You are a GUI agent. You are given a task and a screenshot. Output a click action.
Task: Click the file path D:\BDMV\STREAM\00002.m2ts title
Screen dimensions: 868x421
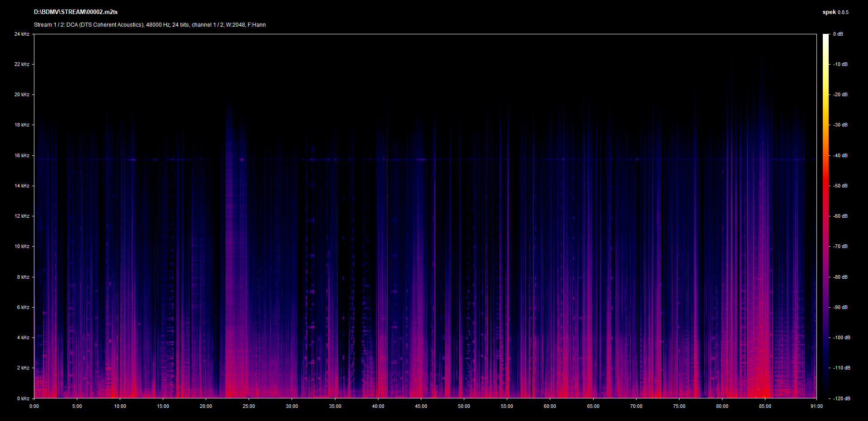pyautogui.click(x=75, y=12)
